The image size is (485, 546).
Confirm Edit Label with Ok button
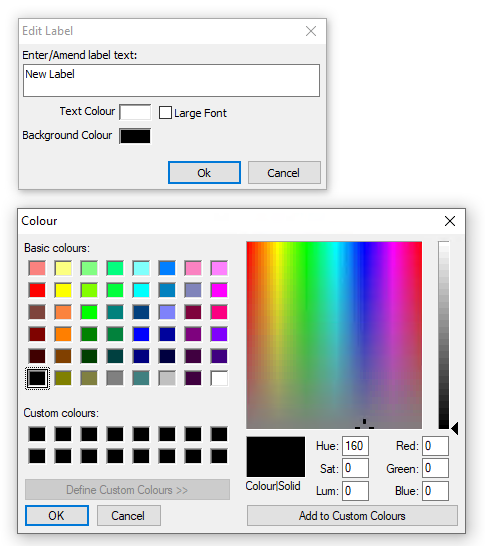coord(204,172)
